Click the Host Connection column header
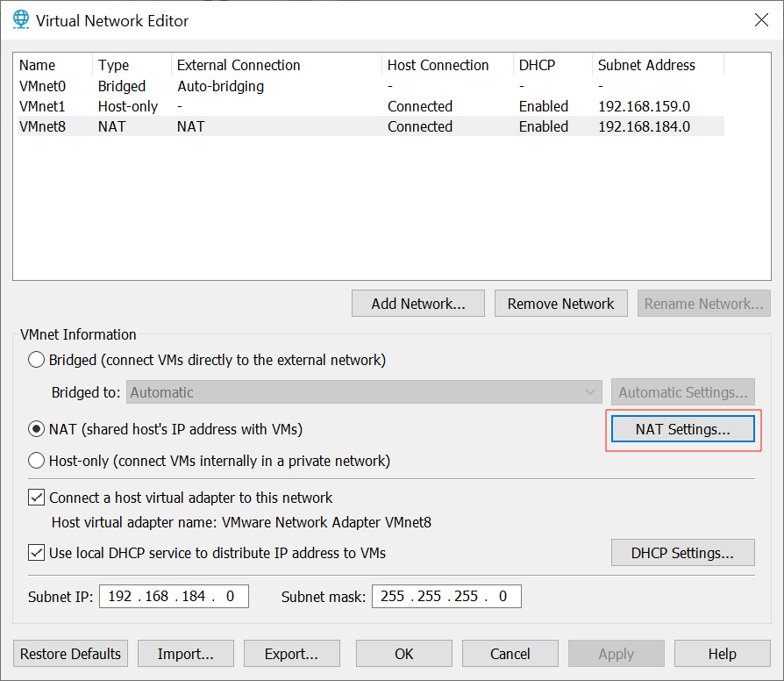Viewport: 784px width, 681px height. (x=448, y=65)
